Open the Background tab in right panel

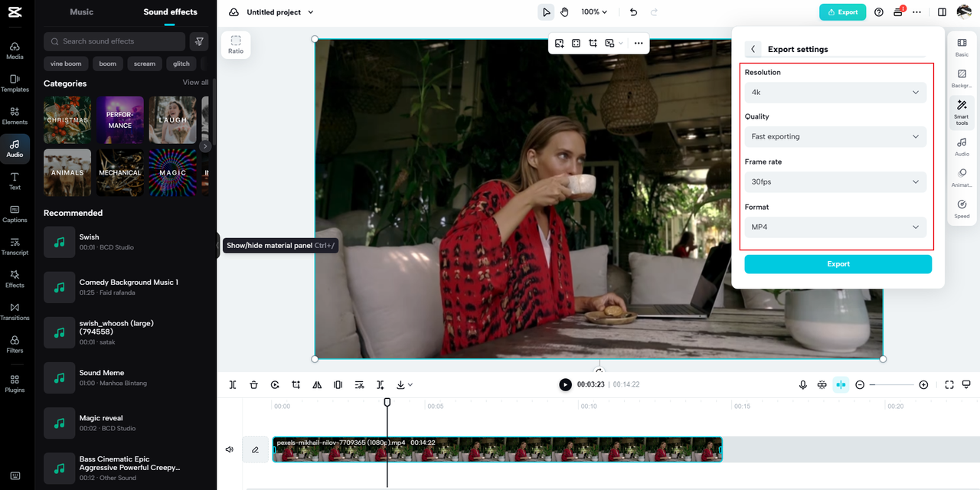tap(962, 80)
